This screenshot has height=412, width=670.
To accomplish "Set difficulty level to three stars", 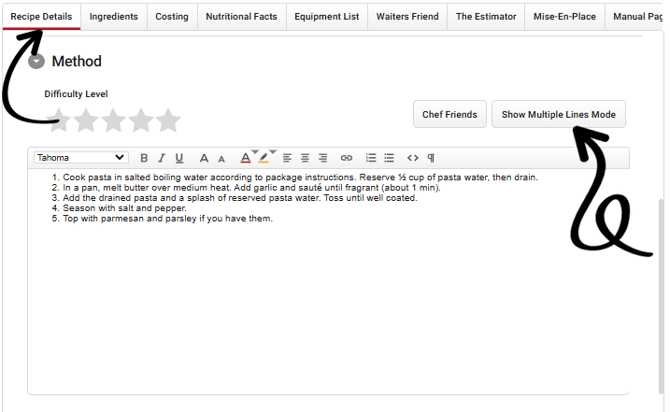I will pyautogui.click(x=113, y=121).
